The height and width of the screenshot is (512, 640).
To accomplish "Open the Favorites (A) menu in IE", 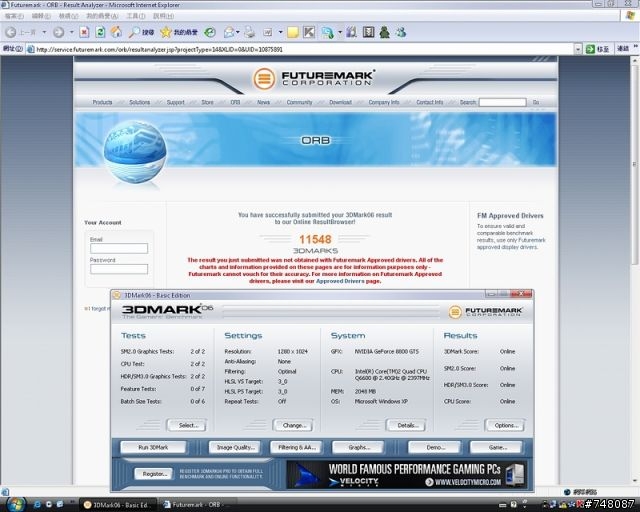I will tap(102, 16).
